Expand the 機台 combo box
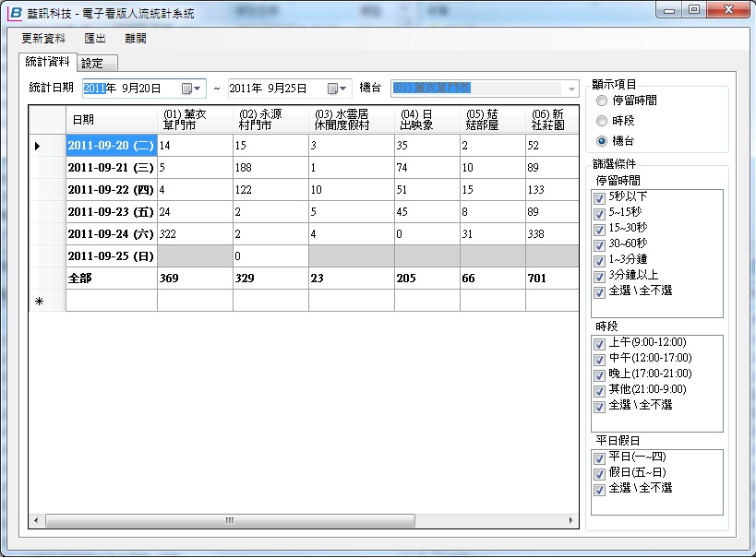The width and height of the screenshot is (756, 558). coord(571,89)
